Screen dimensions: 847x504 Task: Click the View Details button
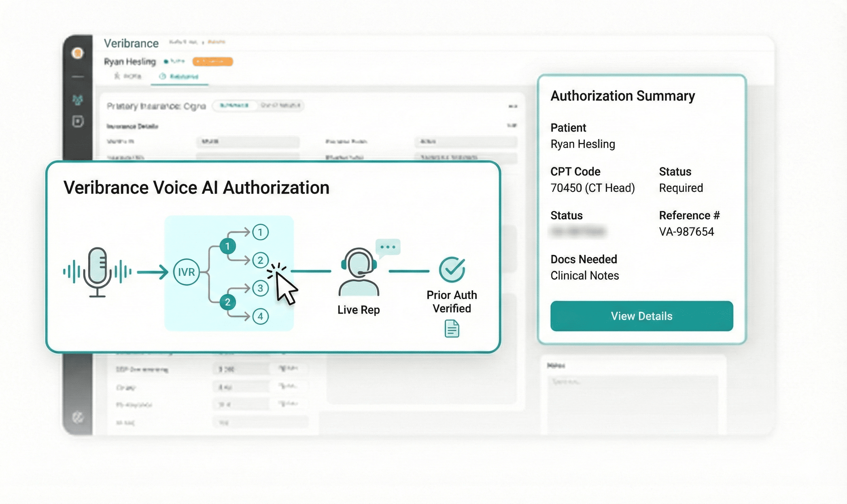point(642,316)
